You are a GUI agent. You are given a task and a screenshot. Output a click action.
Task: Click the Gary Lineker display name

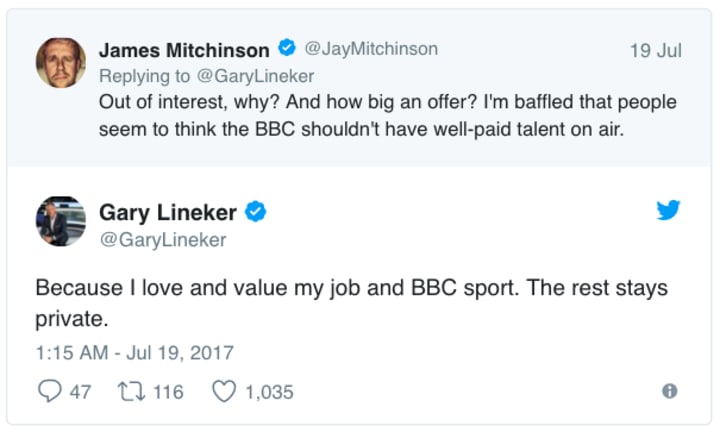167,212
